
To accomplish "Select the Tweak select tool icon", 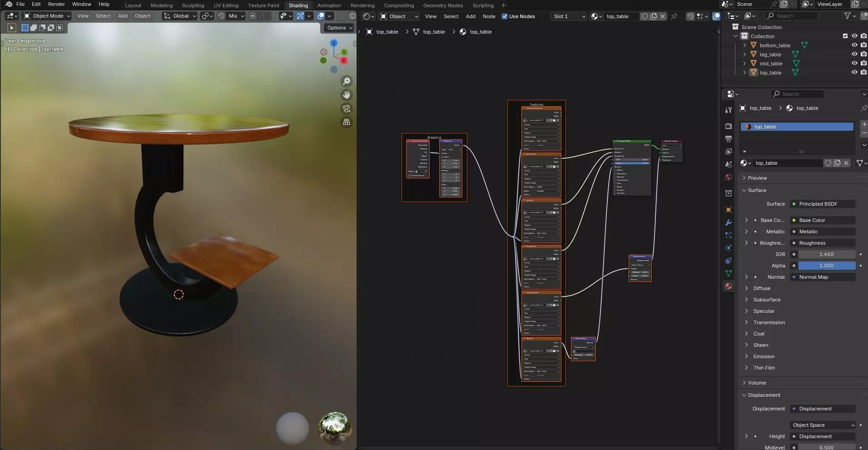I will coord(12,28).
